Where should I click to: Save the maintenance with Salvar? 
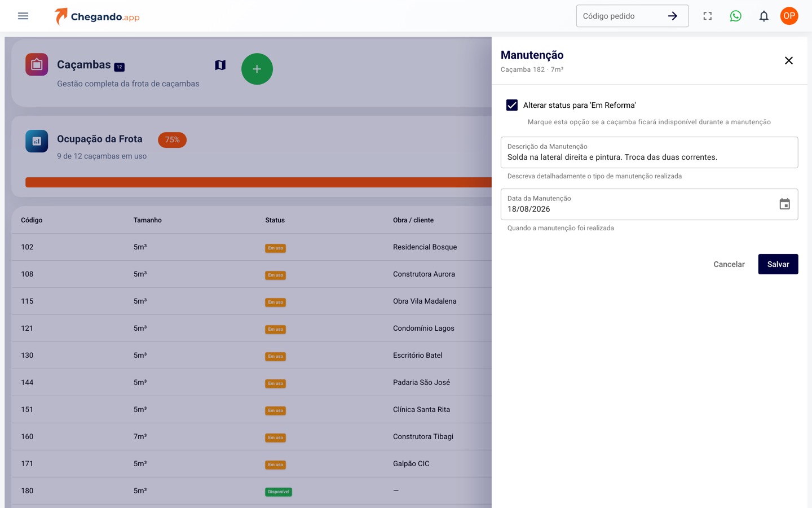(x=778, y=264)
